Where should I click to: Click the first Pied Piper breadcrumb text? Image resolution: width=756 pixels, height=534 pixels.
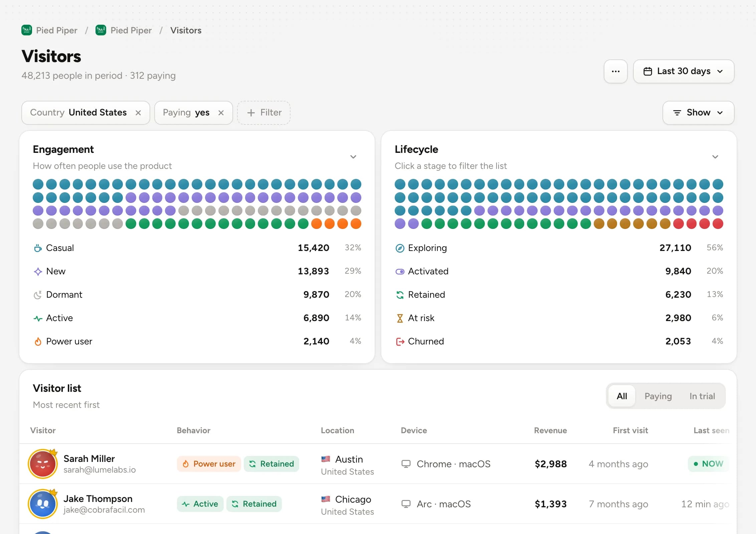point(57,30)
